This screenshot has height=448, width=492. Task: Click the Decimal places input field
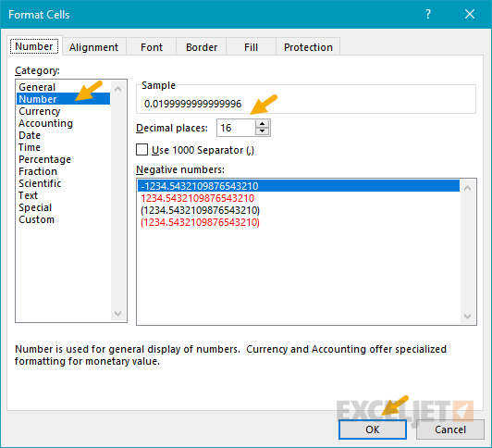236,128
